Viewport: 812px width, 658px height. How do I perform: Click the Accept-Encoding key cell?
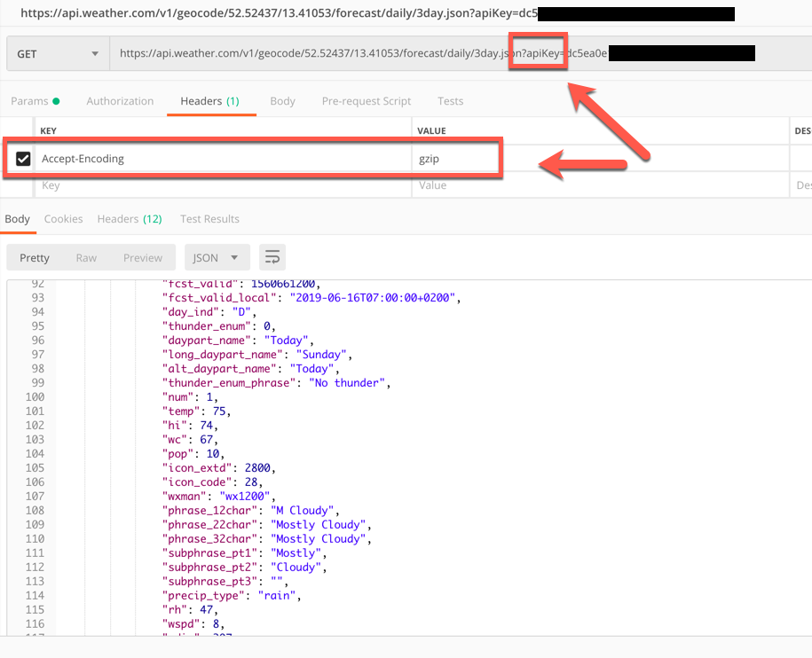[224, 159]
